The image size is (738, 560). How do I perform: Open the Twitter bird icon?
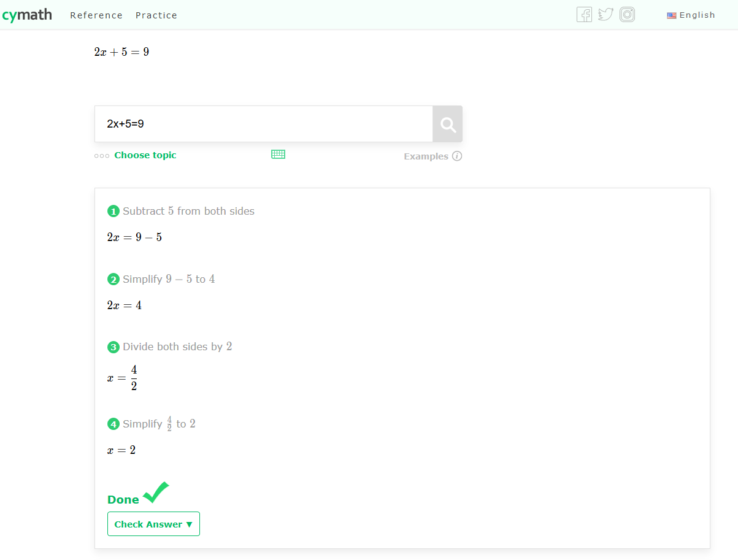coord(605,14)
